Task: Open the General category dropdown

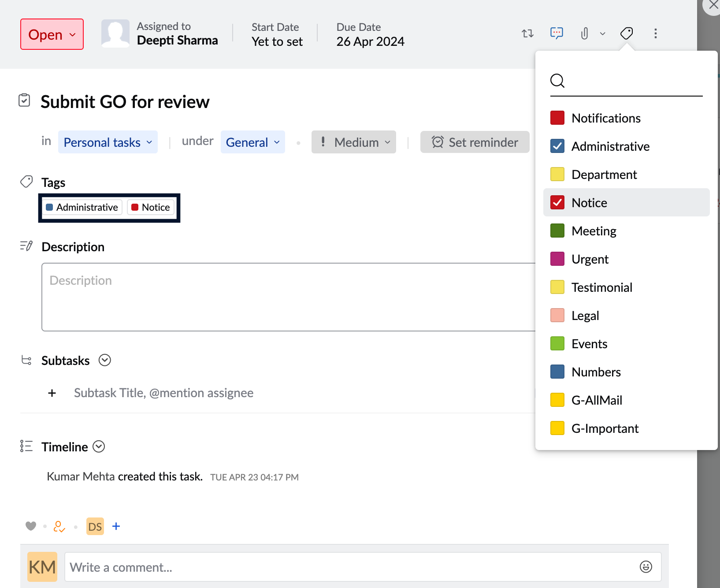Action: click(253, 142)
